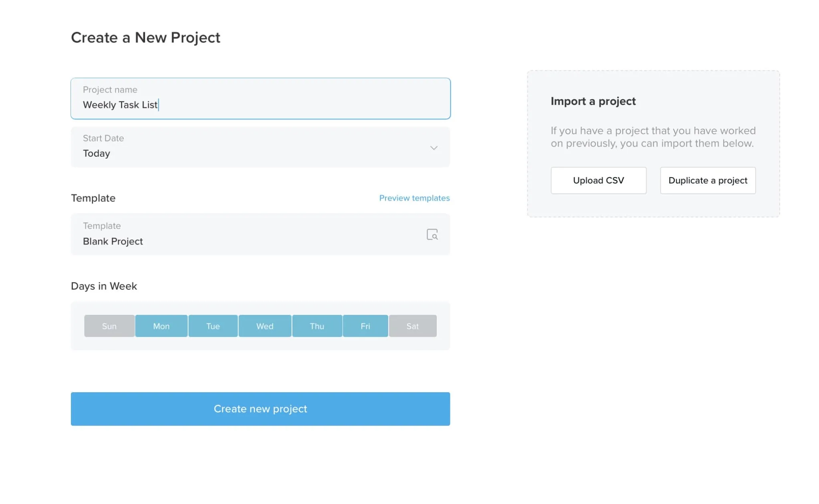Toggle Wednesday day selection off
The image size is (819, 504).
(x=264, y=326)
